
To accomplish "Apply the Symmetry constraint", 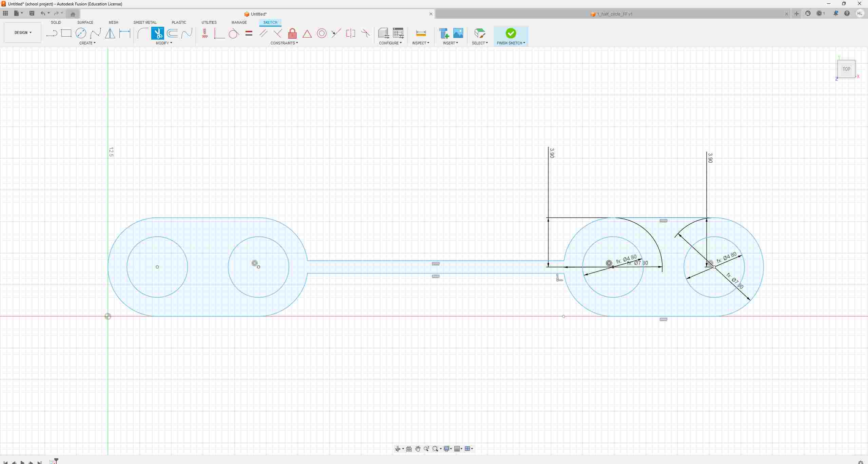I will point(351,33).
